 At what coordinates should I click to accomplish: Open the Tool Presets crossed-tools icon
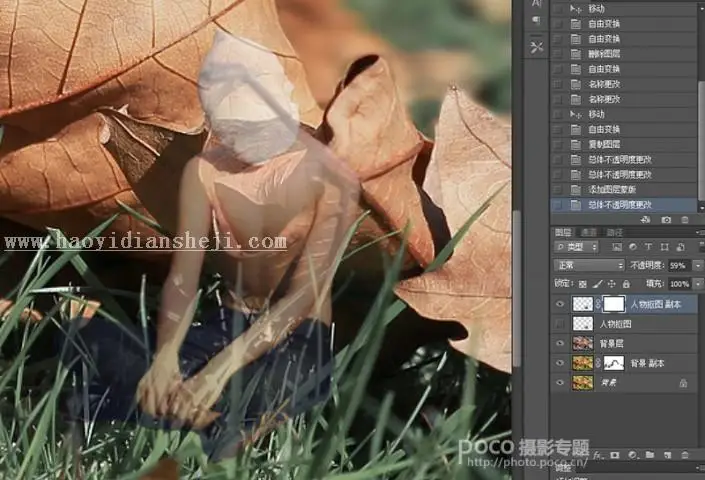point(536,47)
